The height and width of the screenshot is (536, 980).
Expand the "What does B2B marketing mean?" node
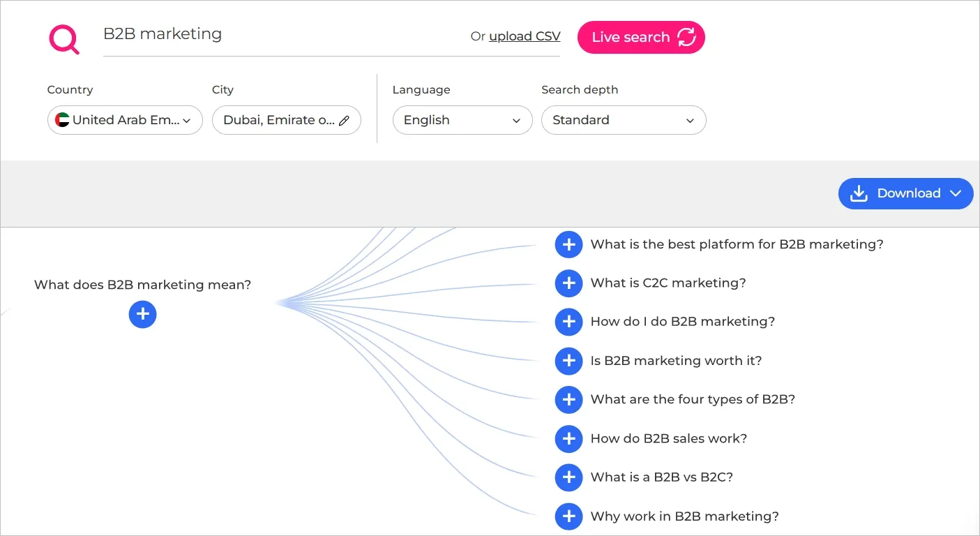tap(142, 315)
